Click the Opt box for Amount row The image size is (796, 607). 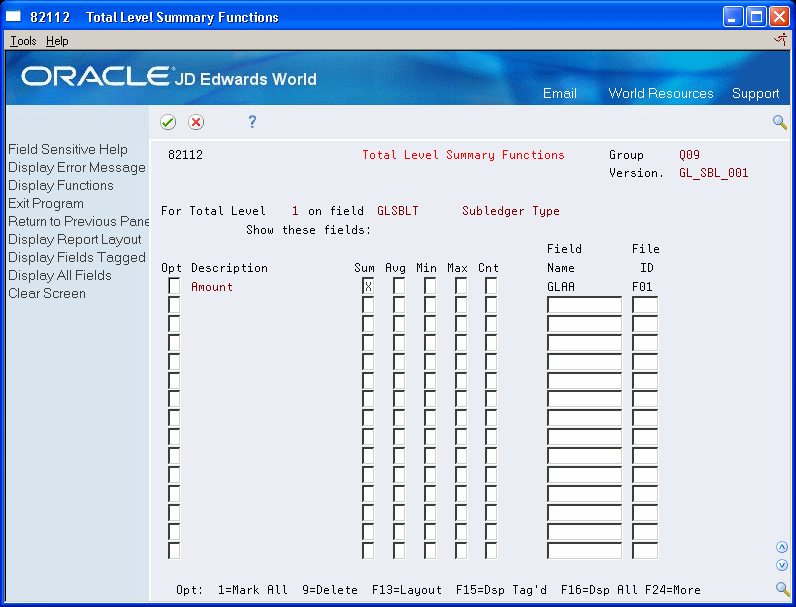174,287
